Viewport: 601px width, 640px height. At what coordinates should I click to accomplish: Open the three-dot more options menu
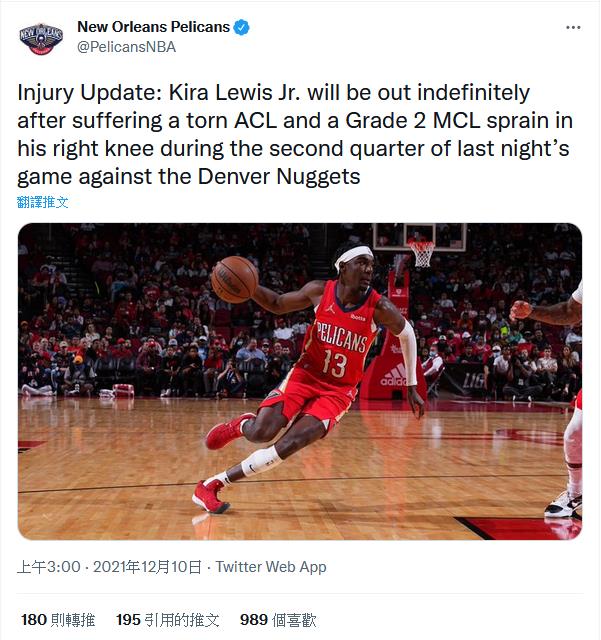(573, 27)
